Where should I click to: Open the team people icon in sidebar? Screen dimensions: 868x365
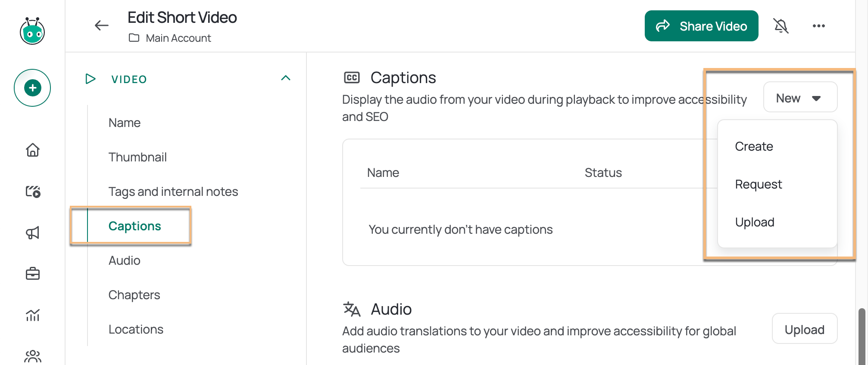(x=33, y=356)
